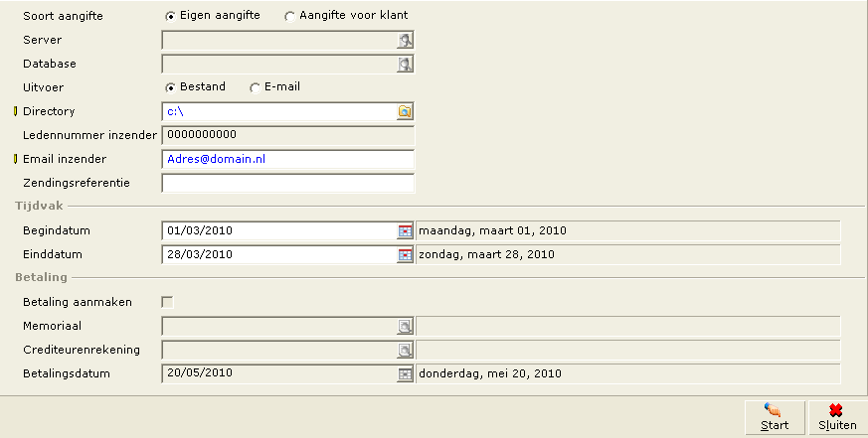Tick the Betaling aanmaken checkbox
The width and height of the screenshot is (868, 438).
point(167,302)
